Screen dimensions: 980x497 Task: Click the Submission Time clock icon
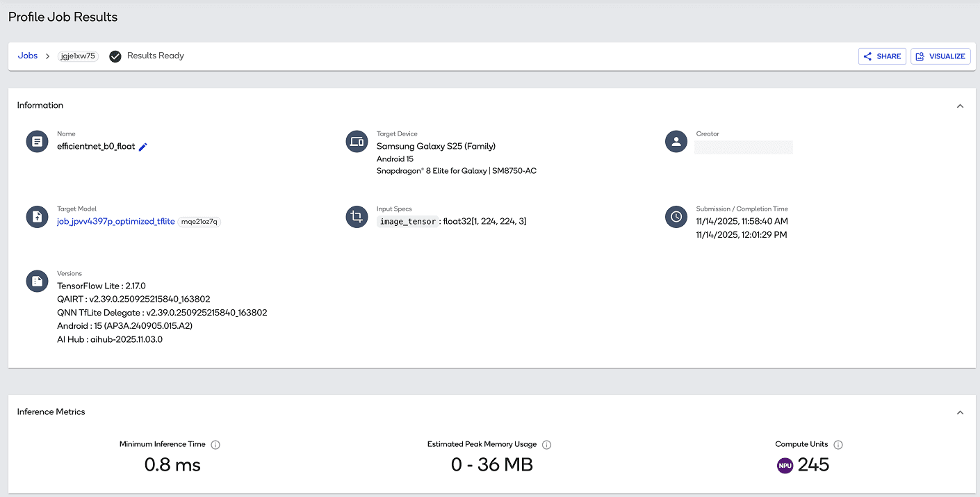676,216
